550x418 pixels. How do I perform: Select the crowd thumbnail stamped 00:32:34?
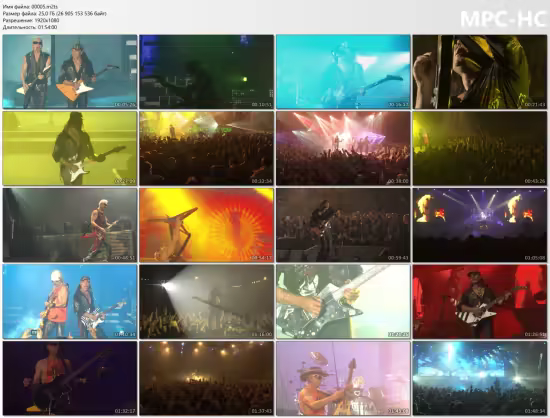tap(207, 148)
